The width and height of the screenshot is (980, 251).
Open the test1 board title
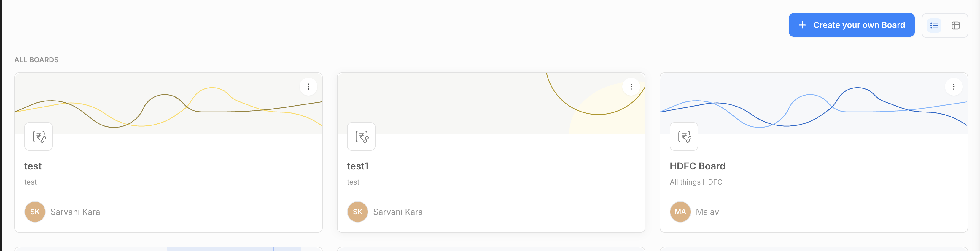pos(358,166)
